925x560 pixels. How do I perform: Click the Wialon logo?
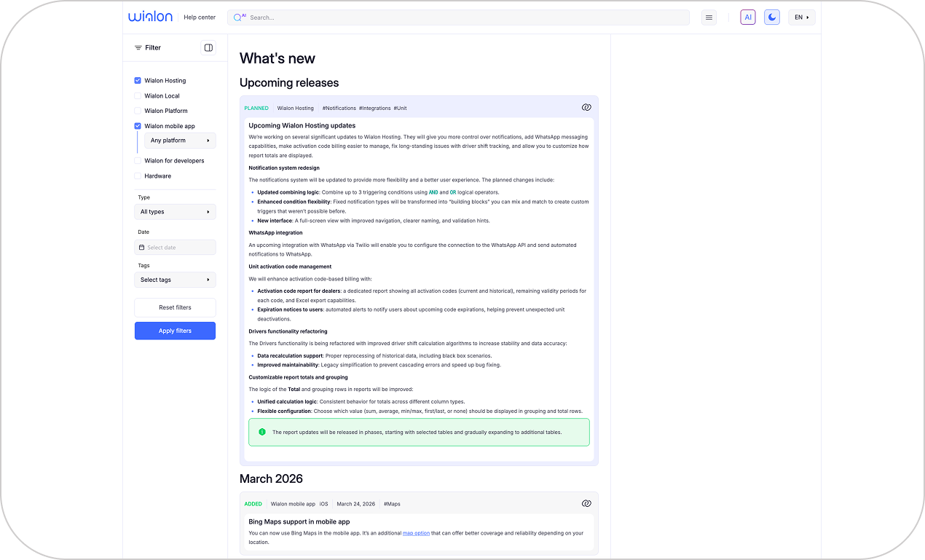point(150,16)
